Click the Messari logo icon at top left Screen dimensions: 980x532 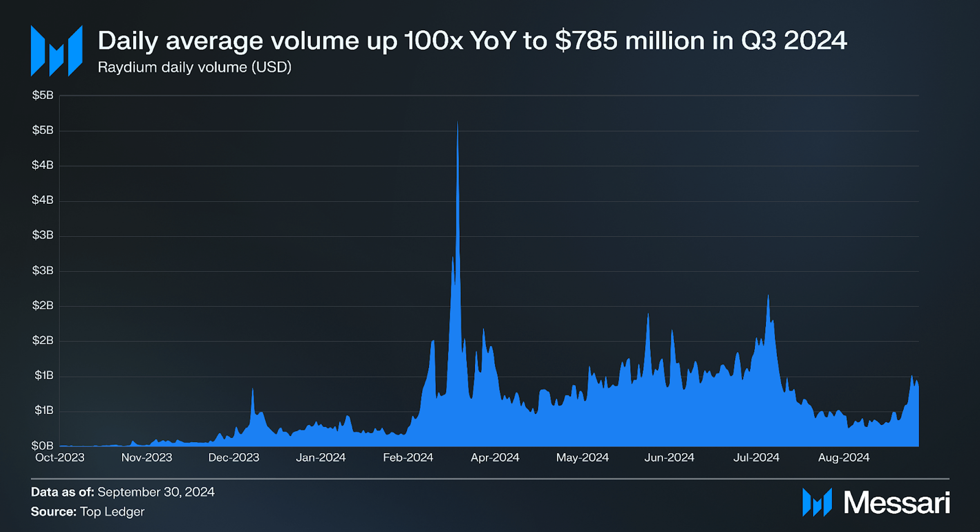[x=56, y=51]
